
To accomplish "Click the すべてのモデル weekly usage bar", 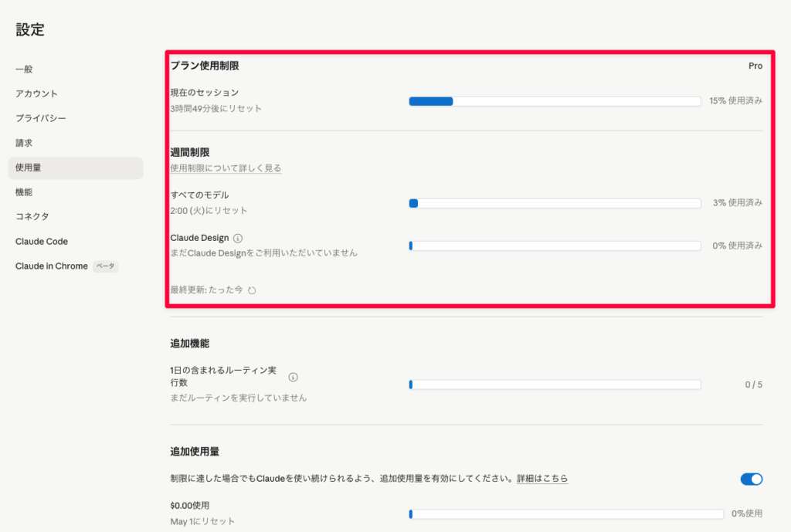I will (555, 203).
